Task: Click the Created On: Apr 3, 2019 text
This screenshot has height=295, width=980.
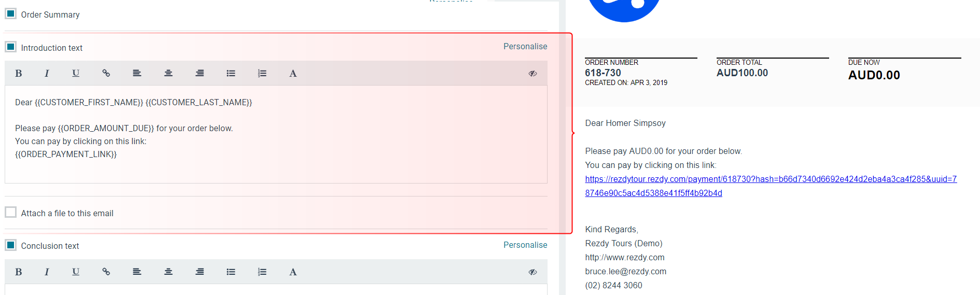Action: 626,82
